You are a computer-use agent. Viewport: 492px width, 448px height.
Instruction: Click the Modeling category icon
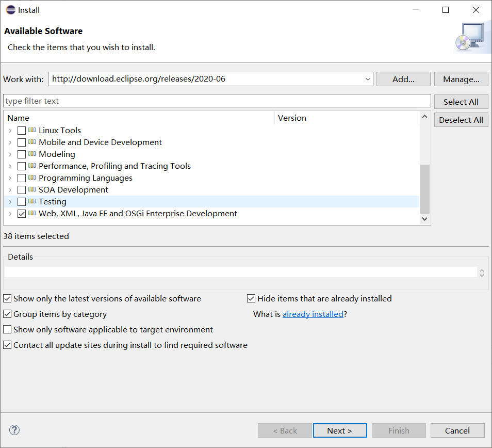(32, 154)
